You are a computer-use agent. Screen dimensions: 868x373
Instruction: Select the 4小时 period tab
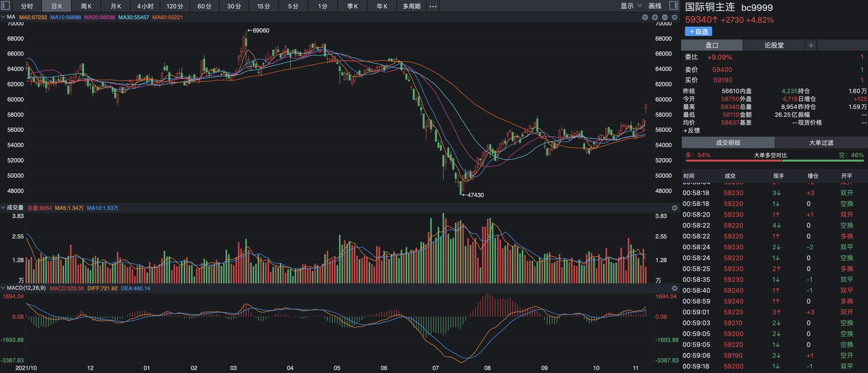[x=145, y=6]
